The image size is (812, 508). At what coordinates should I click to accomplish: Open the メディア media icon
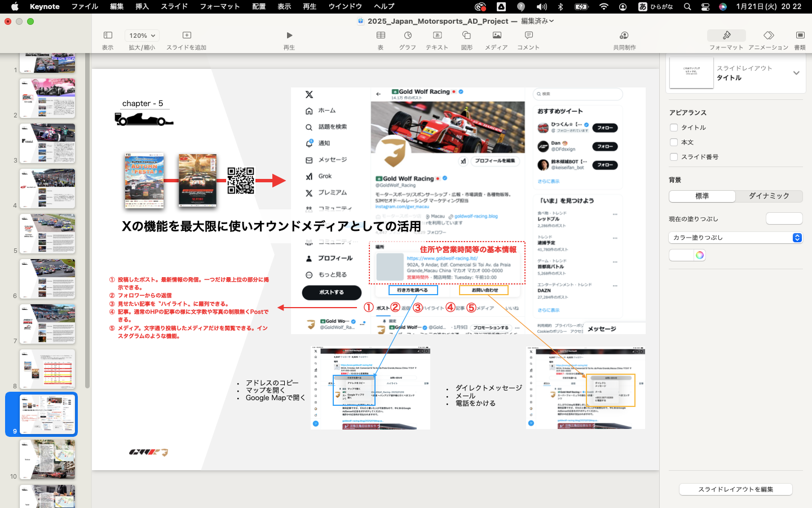(x=497, y=36)
